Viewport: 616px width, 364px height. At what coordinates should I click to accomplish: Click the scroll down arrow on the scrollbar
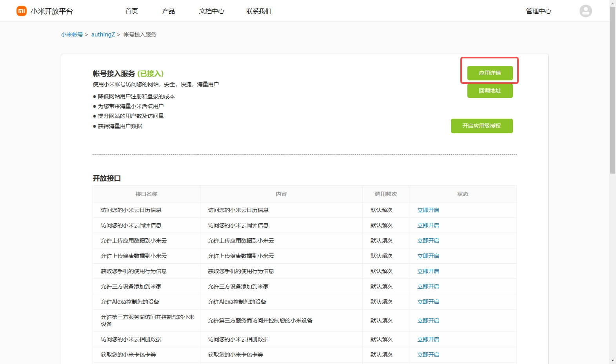pos(612,360)
